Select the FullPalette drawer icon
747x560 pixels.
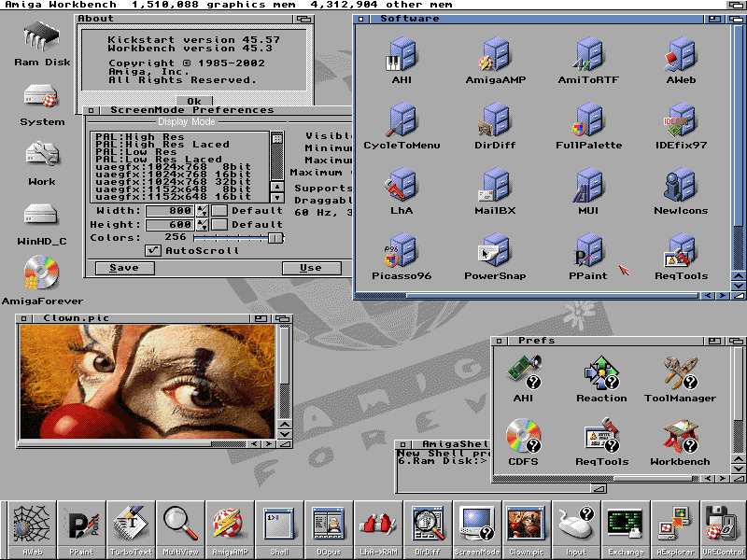[x=588, y=119]
